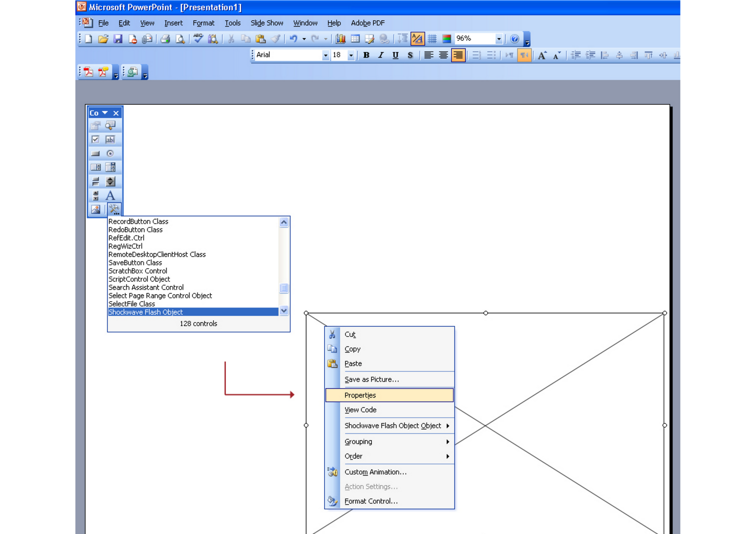Viewport: 756px width, 534px height.
Task: Click the Increase Font Size icon
Action: pyautogui.click(x=542, y=55)
